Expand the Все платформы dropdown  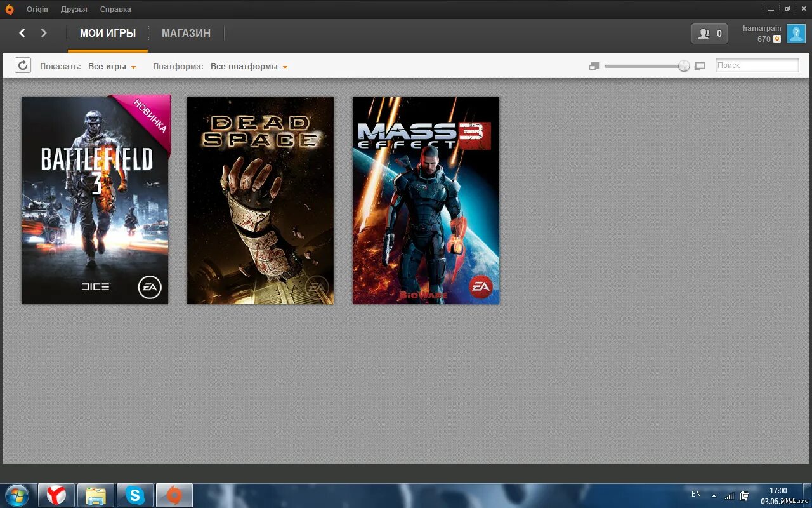[249, 67]
